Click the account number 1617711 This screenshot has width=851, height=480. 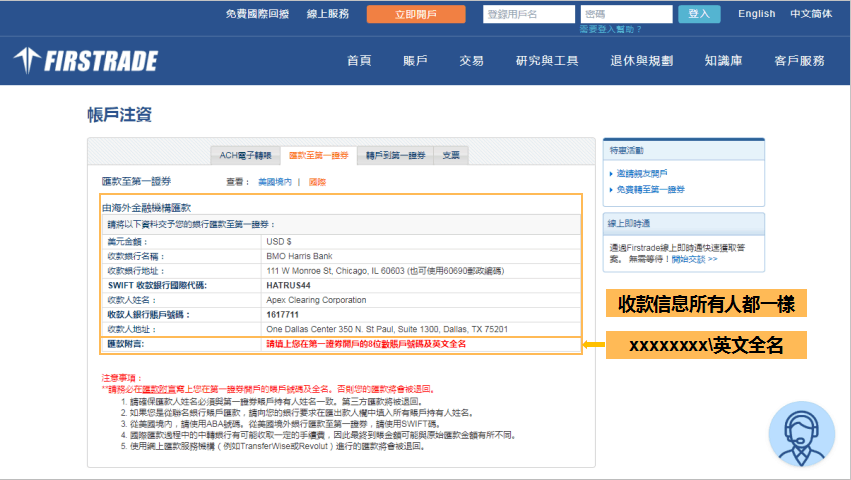tap(282, 315)
